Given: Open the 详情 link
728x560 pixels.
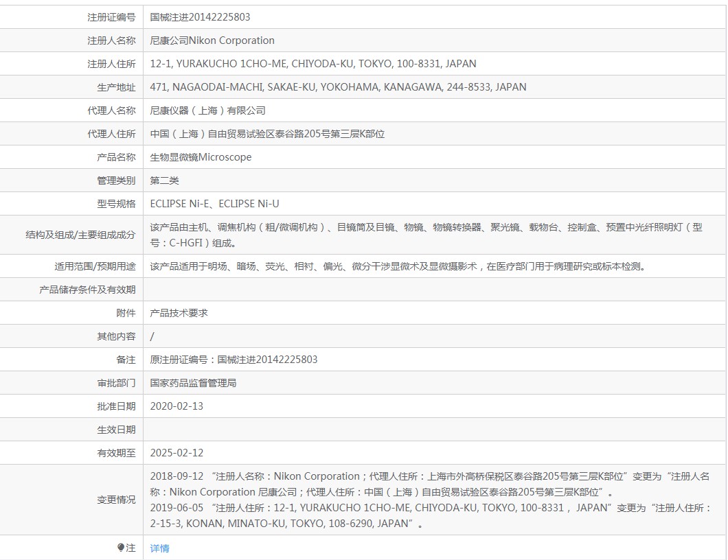Looking at the screenshot, I should (160, 548).
